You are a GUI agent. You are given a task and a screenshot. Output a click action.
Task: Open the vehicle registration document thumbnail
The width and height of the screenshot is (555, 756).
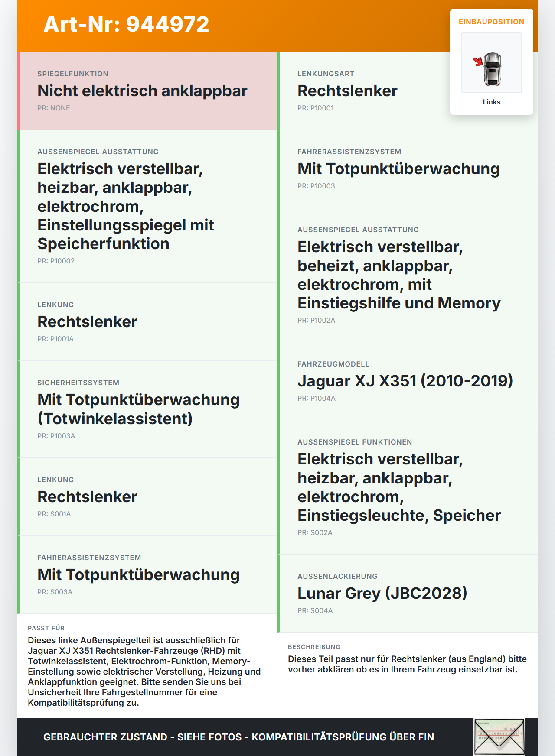click(x=499, y=737)
